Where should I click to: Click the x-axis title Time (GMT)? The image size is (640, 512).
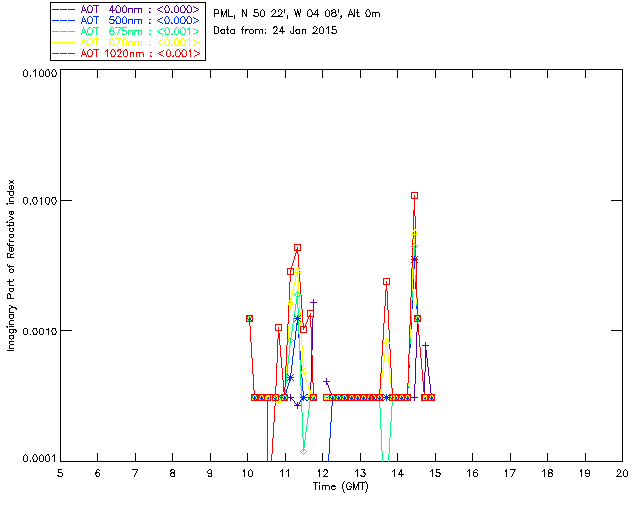pos(340,487)
